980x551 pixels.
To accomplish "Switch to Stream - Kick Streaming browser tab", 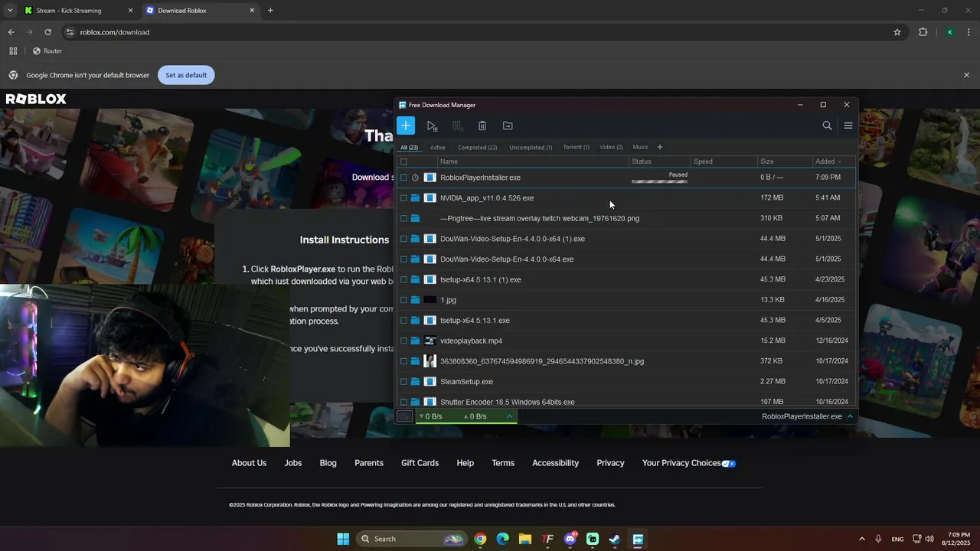I will tap(78, 11).
